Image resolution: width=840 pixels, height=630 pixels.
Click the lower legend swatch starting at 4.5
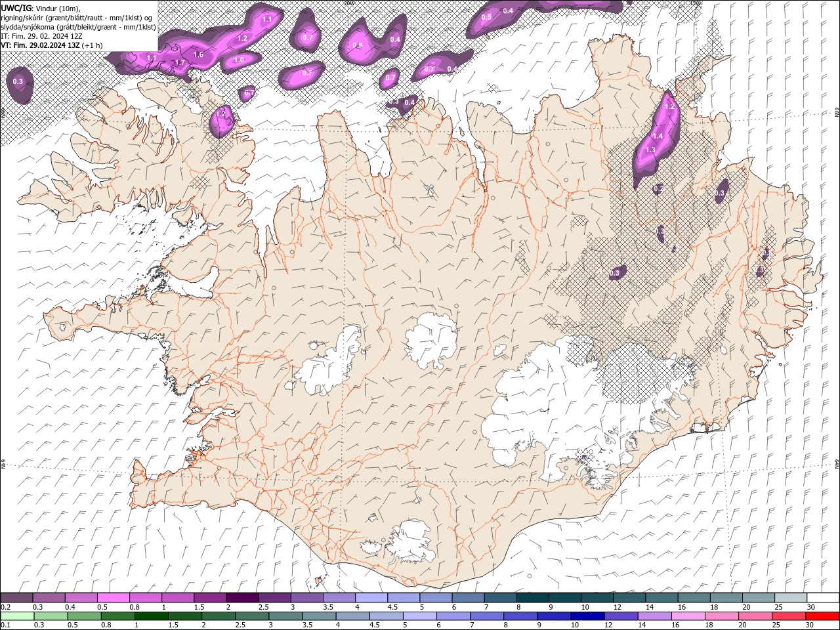(x=385, y=616)
